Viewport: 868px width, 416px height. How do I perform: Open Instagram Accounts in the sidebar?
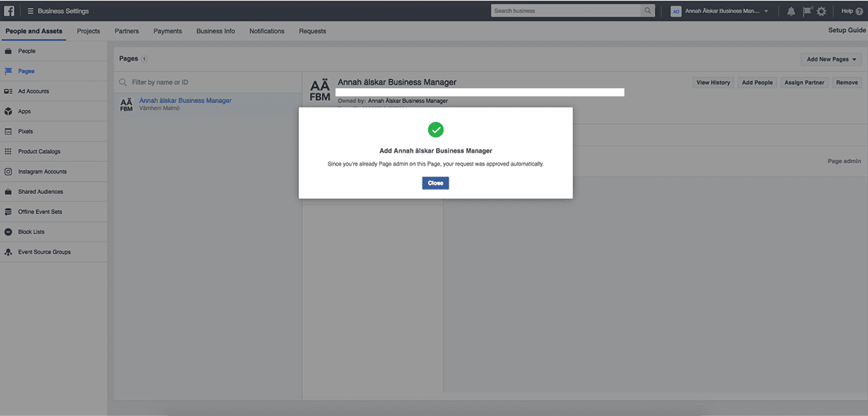(42, 172)
